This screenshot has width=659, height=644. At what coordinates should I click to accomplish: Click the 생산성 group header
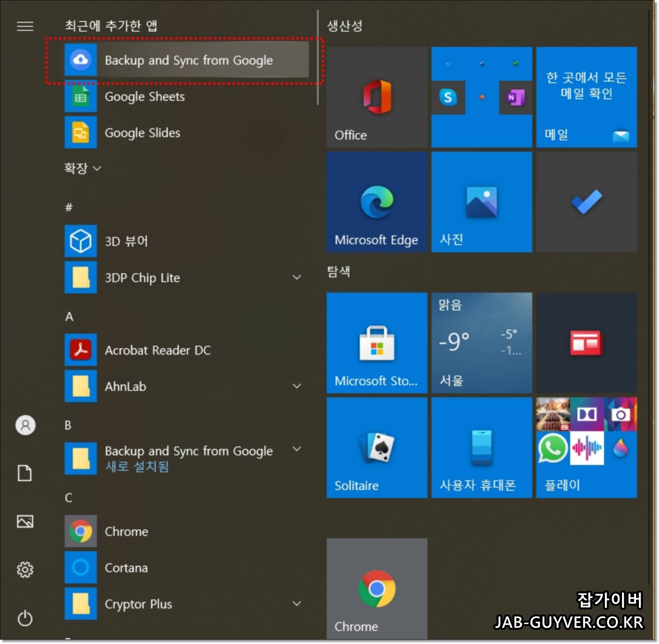coord(345,26)
